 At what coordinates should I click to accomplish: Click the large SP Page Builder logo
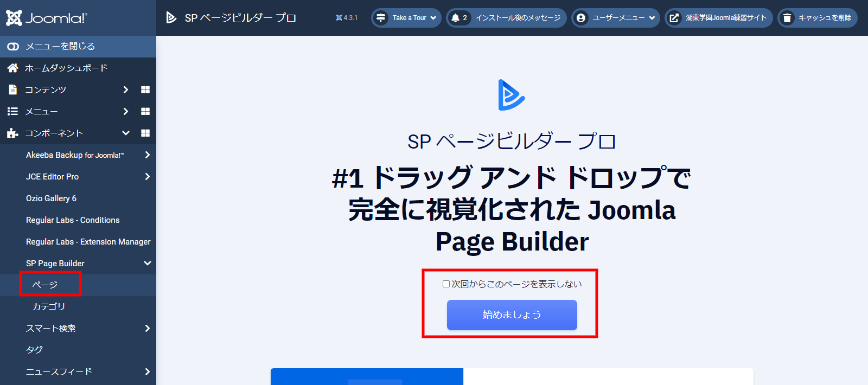511,95
